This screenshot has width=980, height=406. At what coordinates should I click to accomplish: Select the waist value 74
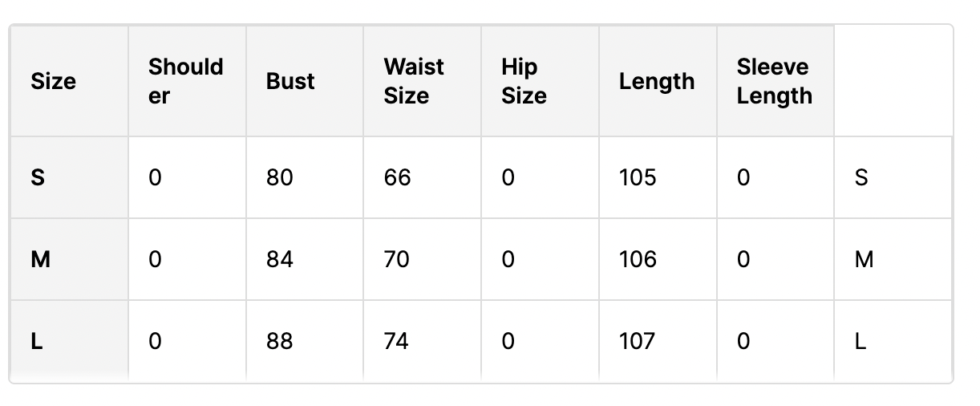coord(396,341)
